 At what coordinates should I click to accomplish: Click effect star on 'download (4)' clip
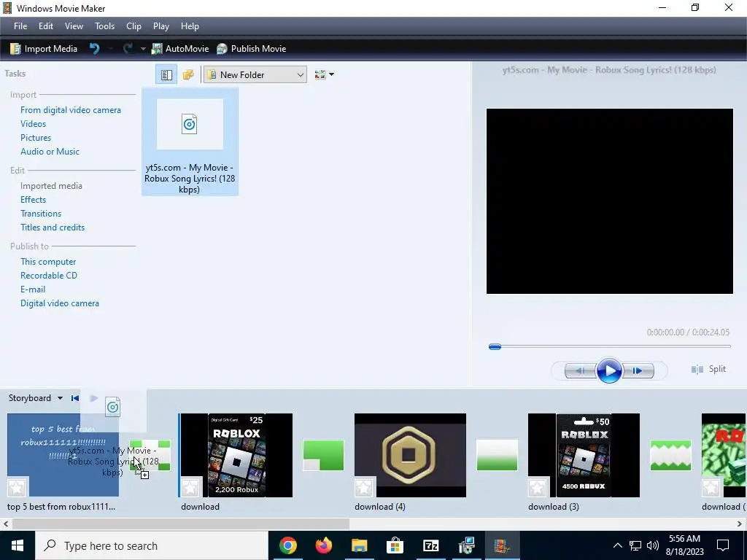pos(363,488)
